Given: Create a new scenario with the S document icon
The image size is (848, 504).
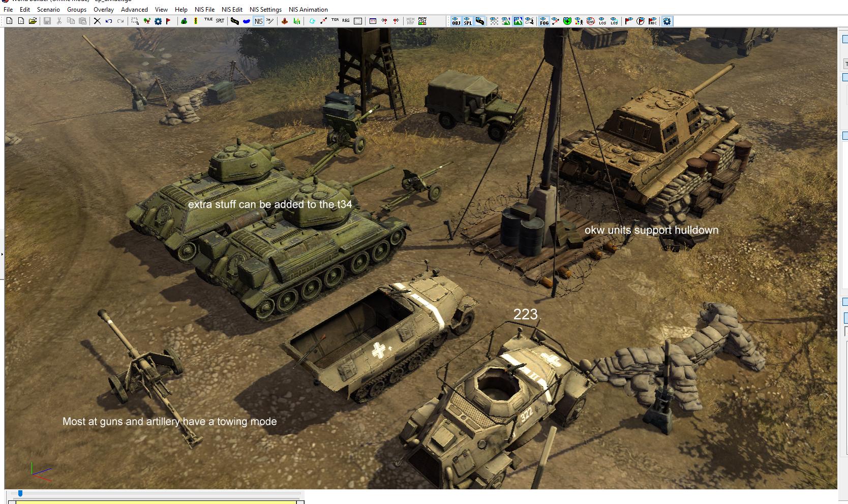Looking at the screenshot, I should (x=9, y=21).
